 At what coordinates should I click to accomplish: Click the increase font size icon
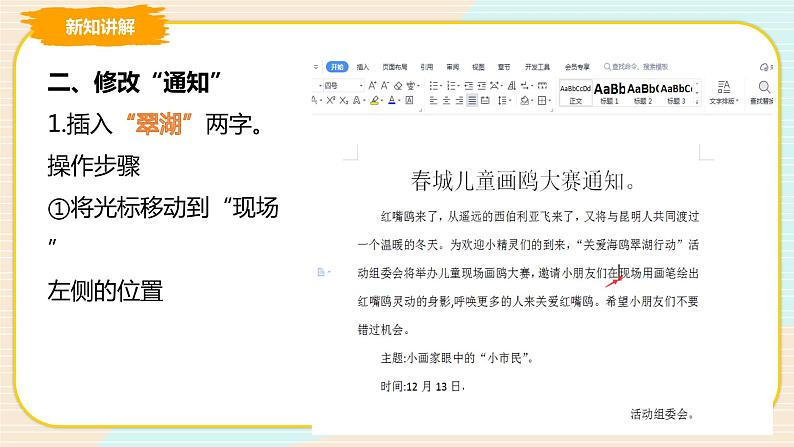pos(372,86)
